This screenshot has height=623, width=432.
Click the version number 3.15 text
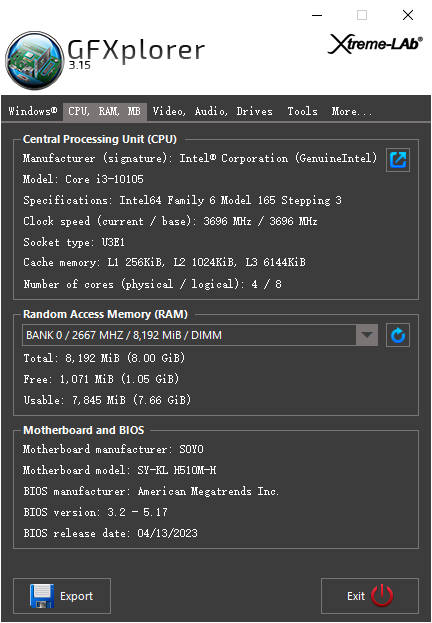click(x=79, y=65)
